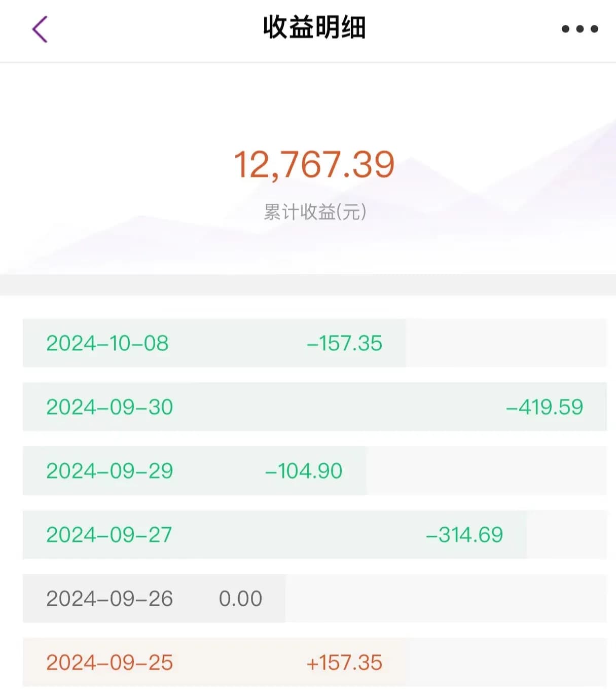This screenshot has height=698, width=616.
Task: Click the 2024-09-25 orange date label
Action: pos(110,663)
